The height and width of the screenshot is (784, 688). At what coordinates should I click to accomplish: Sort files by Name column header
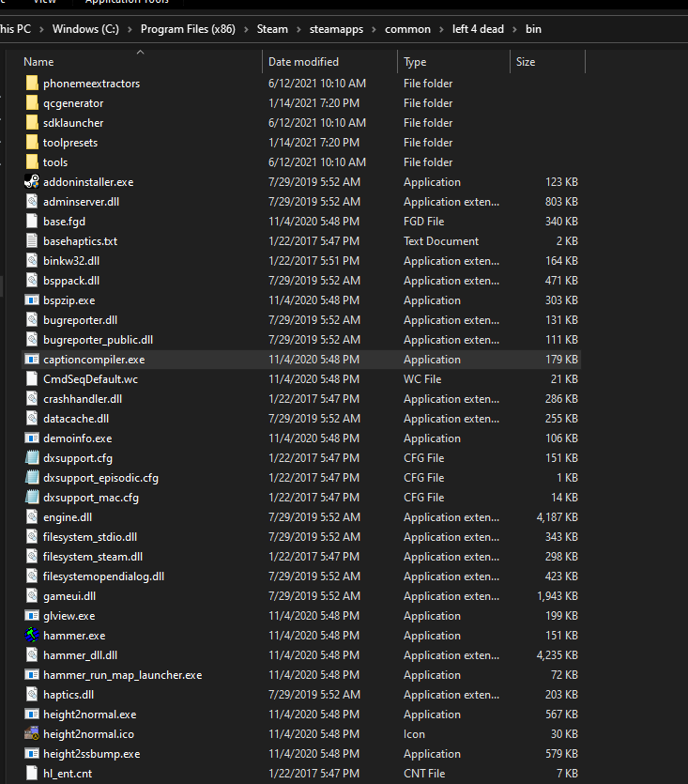(38, 62)
